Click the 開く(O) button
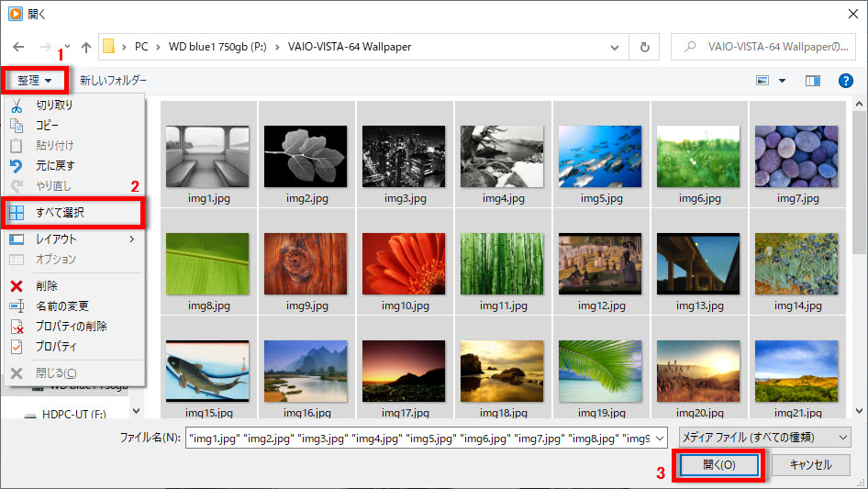 [718, 465]
